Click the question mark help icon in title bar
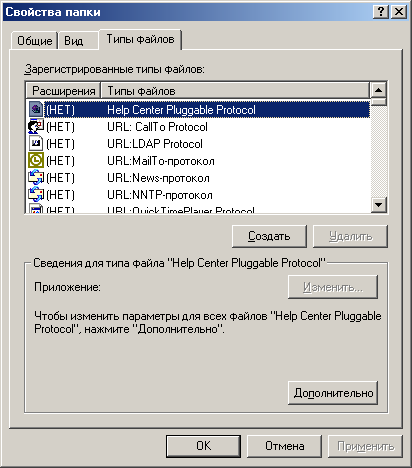 pyautogui.click(x=381, y=12)
